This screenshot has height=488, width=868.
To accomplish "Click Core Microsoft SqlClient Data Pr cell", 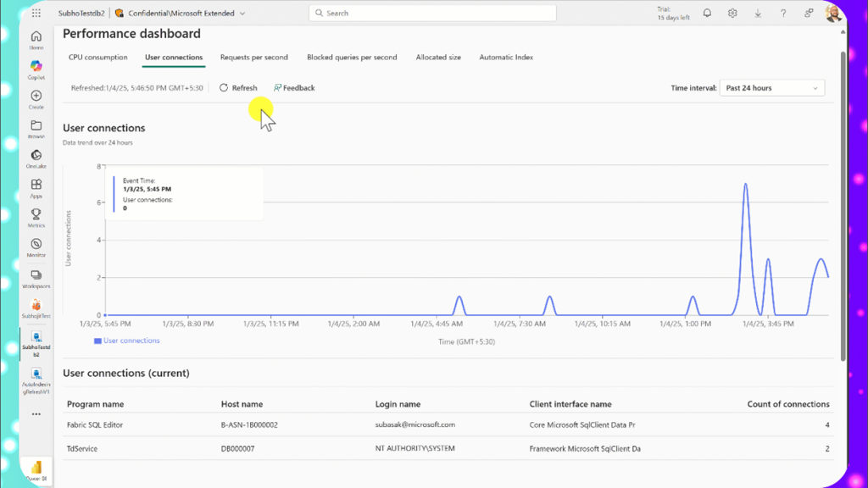I will point(582,425).
